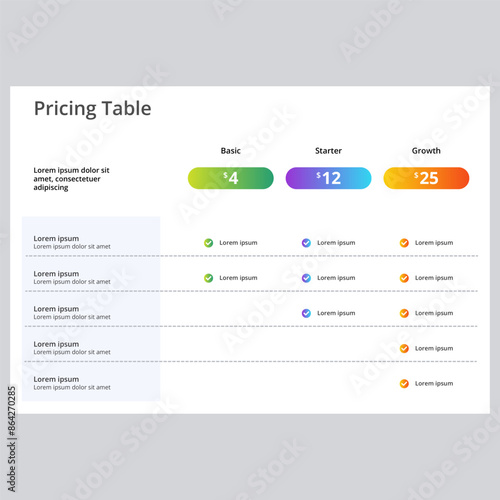Click orange checkmark in second Growth row
The height and width of the screenshot is (500, 500).
(404, 278)
